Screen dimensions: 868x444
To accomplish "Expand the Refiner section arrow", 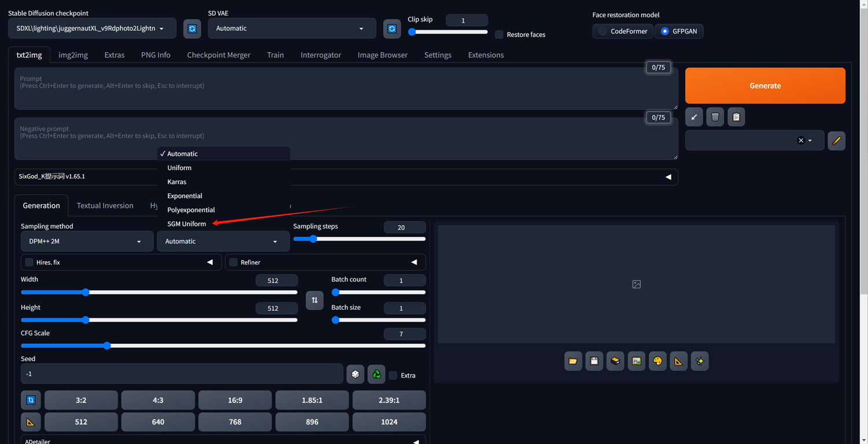I will [x=414, y=262].
